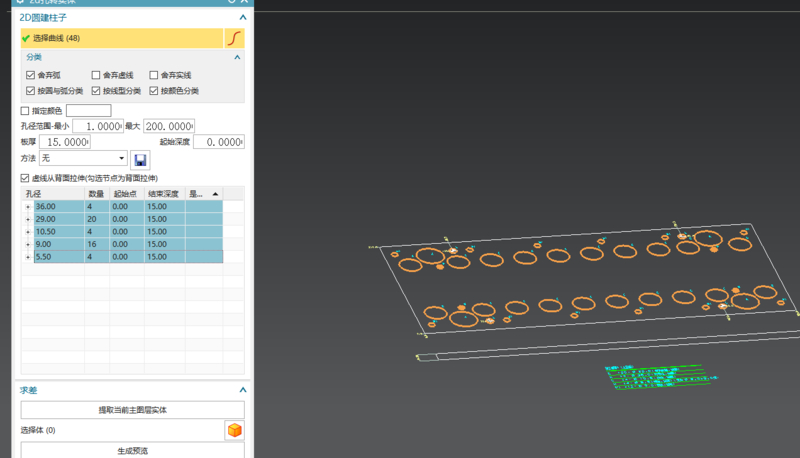800x458 pixels.
Task: Enable the 舍弃实线 checkbox
Action: click(x=154, y=75)
